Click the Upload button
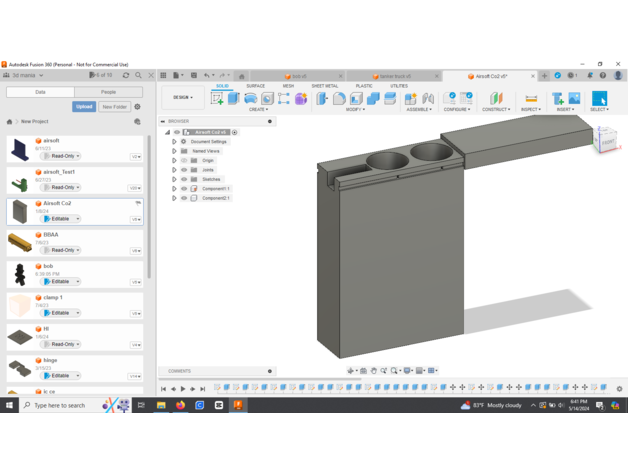 (x=84, y=106)
